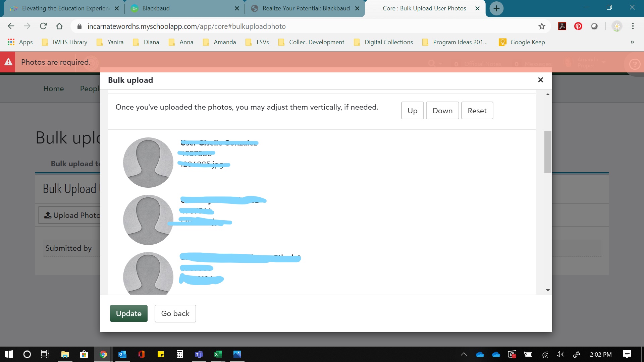Open Excel from the taskbar

[218, 354]
